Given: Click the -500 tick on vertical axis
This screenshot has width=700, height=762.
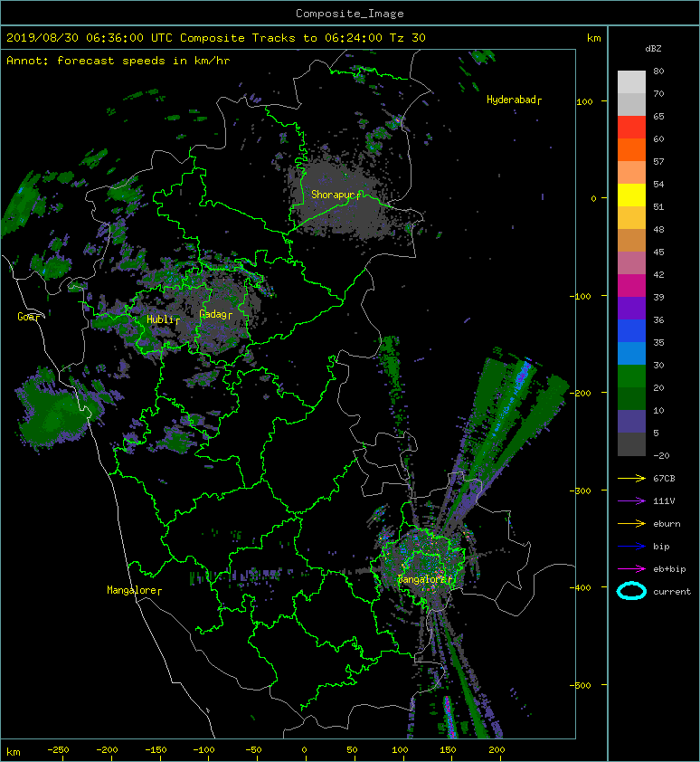Looking at the screenshot, I should point(581,685).
